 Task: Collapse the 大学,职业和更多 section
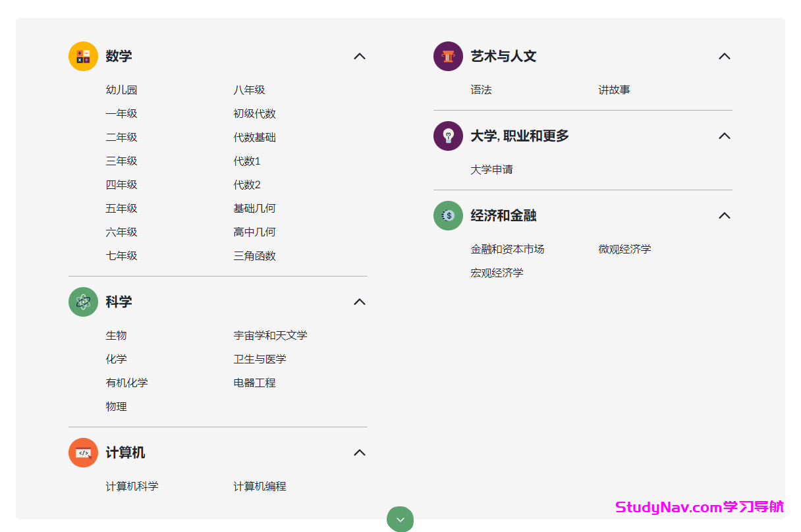[x=725, y=136]
